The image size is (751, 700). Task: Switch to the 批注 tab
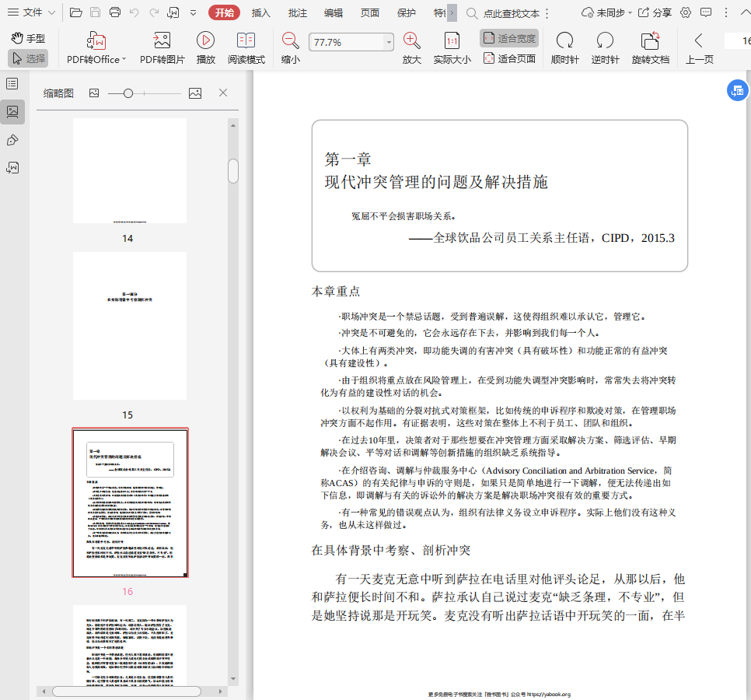point(298,13)
